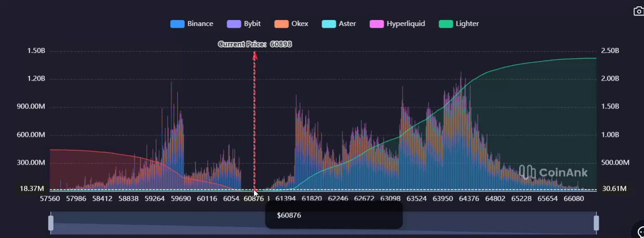Toggle the Binance legend swatch
644x238 pixels.
pos(177,24)
